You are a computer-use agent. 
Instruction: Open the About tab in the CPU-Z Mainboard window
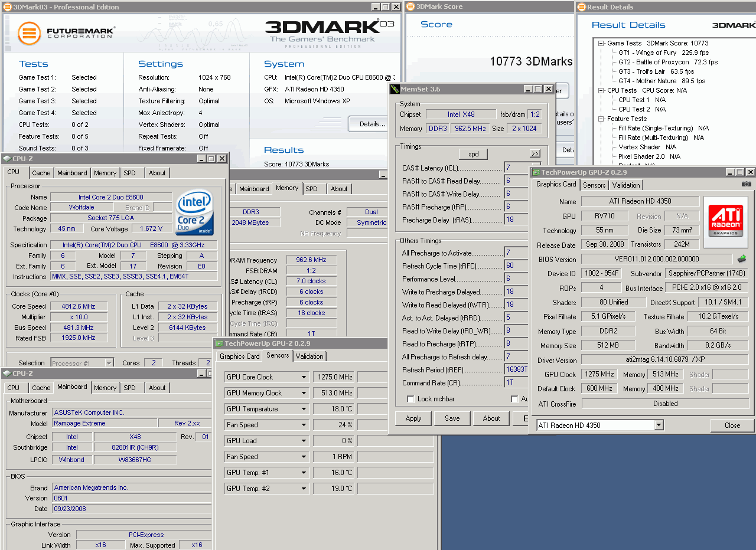point(157,388)
